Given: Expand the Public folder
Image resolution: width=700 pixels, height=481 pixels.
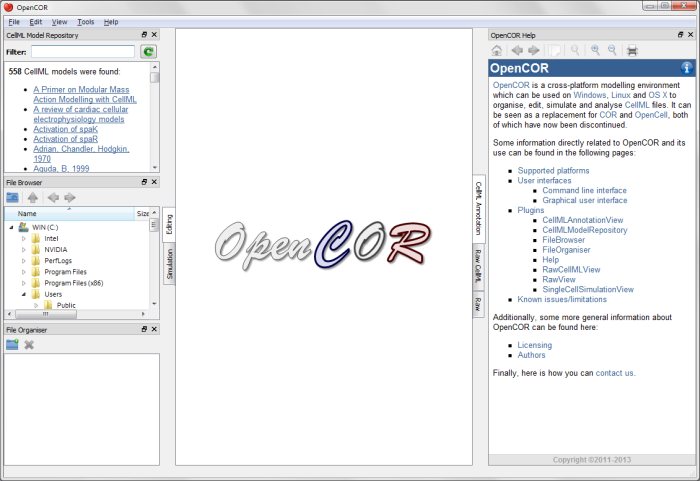Looking at the screenshot, I should coord(36,305).
